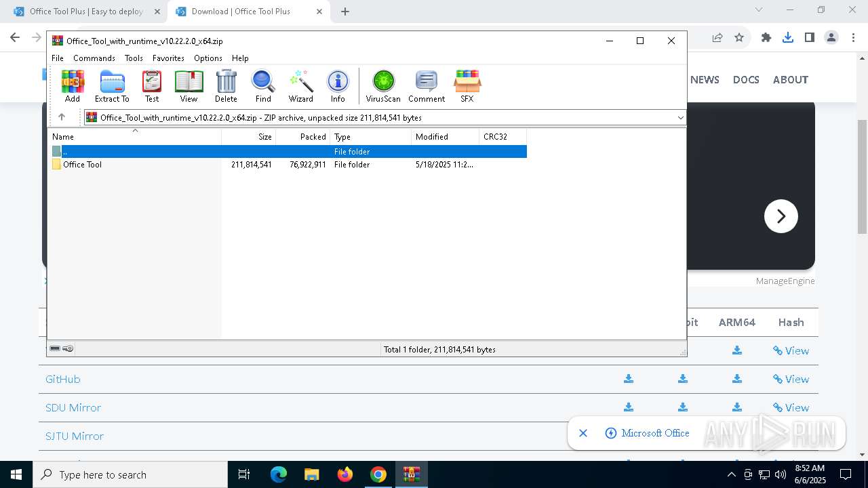Click the taskbar search box
The width and height of the screenshot is (868, 488).
click(130, 474)
